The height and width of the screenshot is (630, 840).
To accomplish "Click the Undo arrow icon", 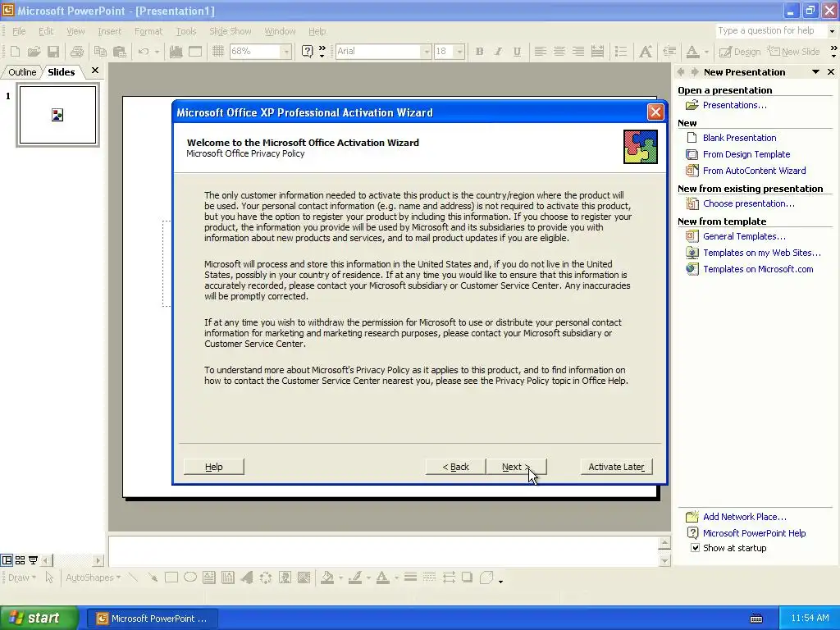I will 143,52.
